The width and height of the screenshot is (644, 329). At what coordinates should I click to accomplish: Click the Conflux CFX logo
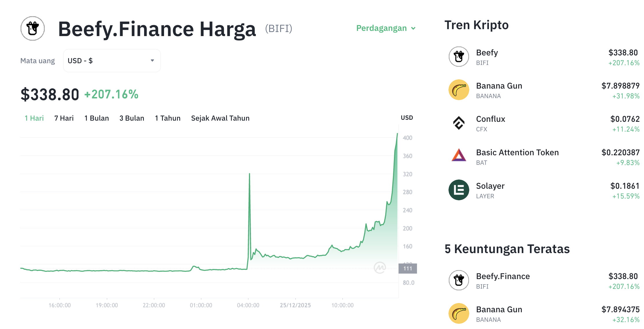pos(459,124)
